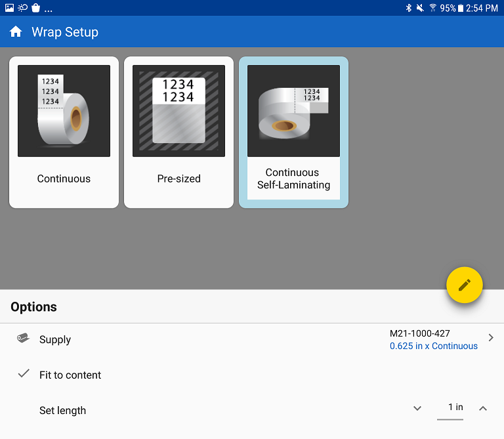Image resolution: width=504 pixels, height=439 pixels.
Task: Open the Supply chevron arrow
Action: click(491, 338)
